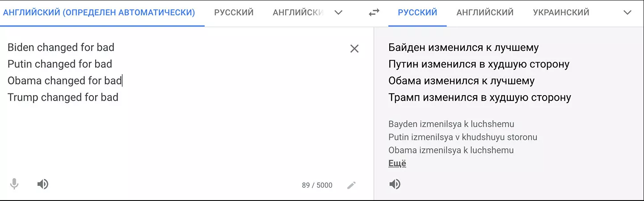Listen to the source English text

(x=43, y=184)
